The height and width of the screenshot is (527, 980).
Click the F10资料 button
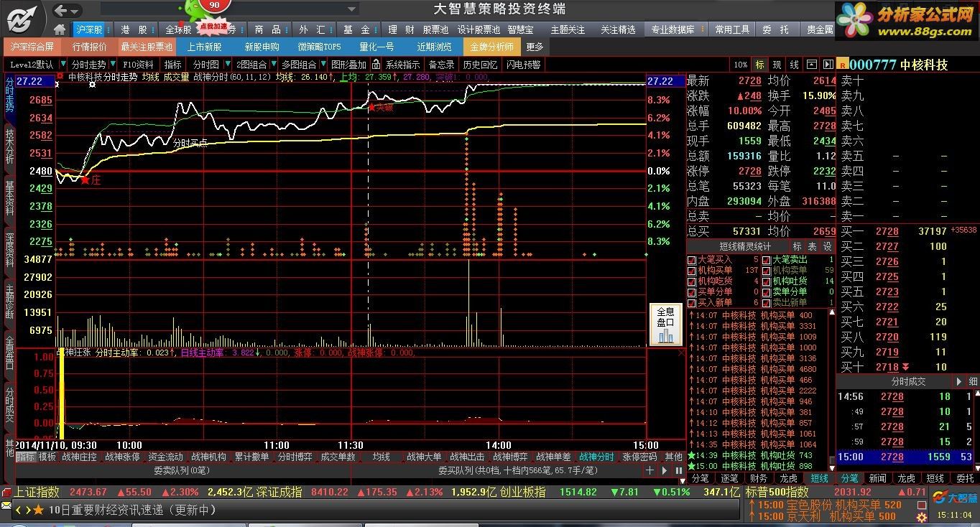coord(139,65)
